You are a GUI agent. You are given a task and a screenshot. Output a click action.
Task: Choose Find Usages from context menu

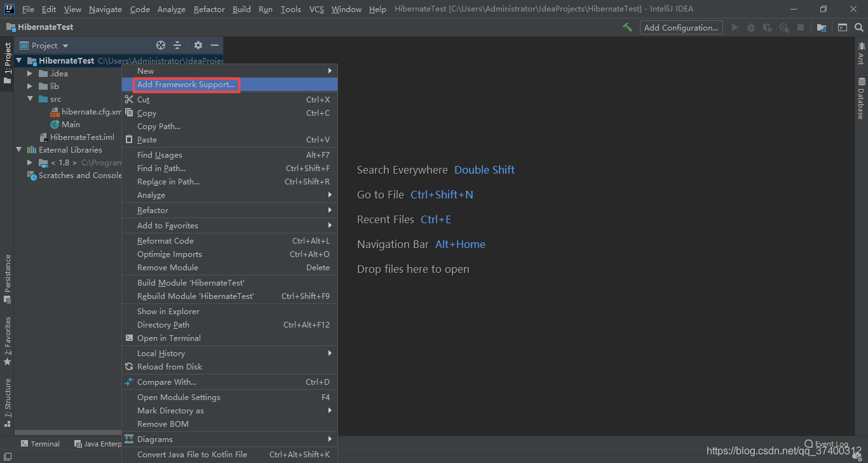click(229, 155)
